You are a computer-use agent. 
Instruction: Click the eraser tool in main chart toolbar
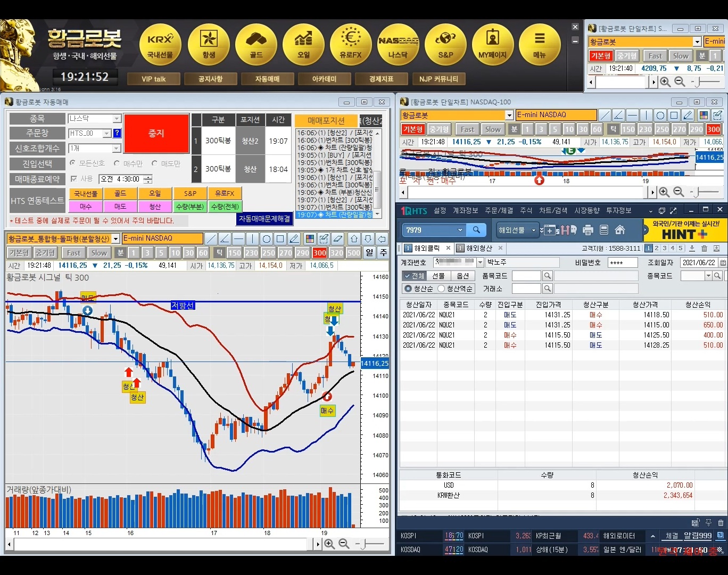point(337,239)
